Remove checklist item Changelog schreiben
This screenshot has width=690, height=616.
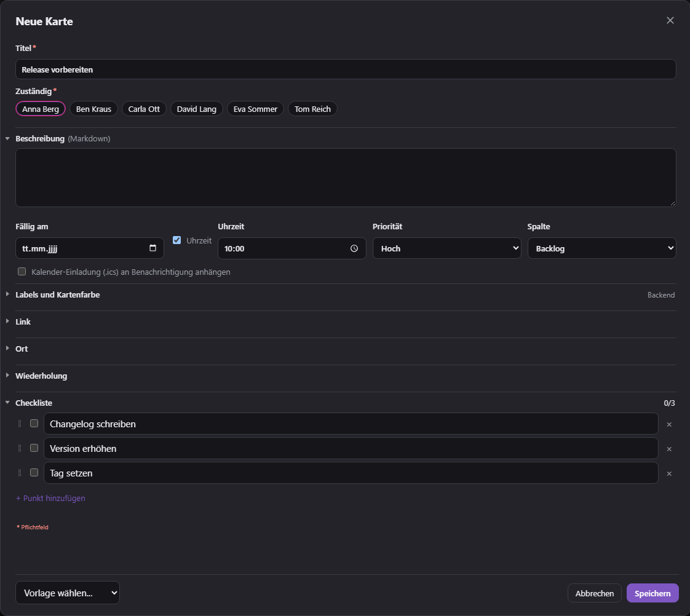point(669,425)
